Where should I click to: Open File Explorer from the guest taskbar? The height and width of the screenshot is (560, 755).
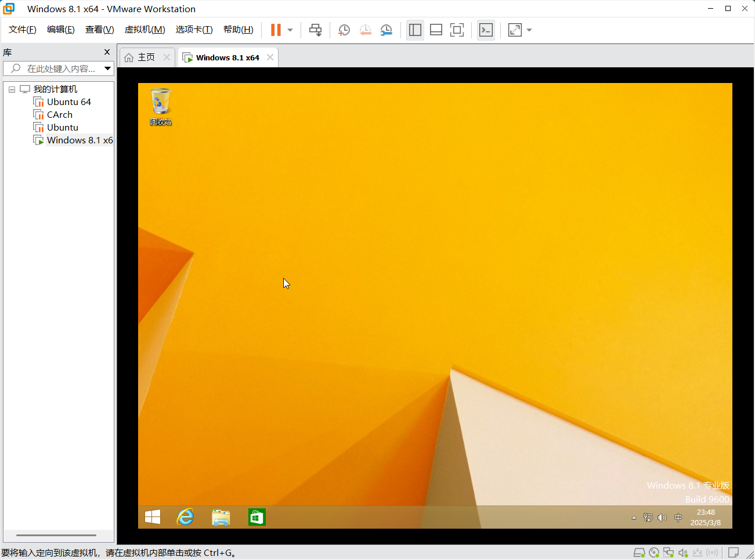click(221, 517)
